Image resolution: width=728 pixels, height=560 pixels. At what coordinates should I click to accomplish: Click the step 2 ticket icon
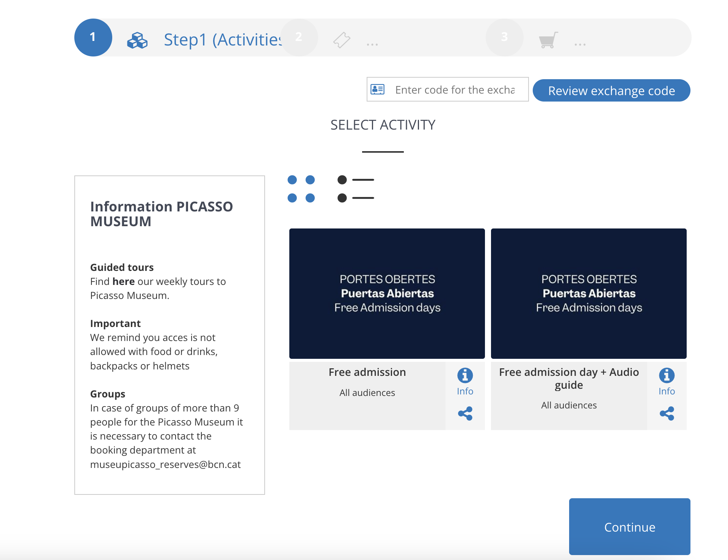click(342, 40)
